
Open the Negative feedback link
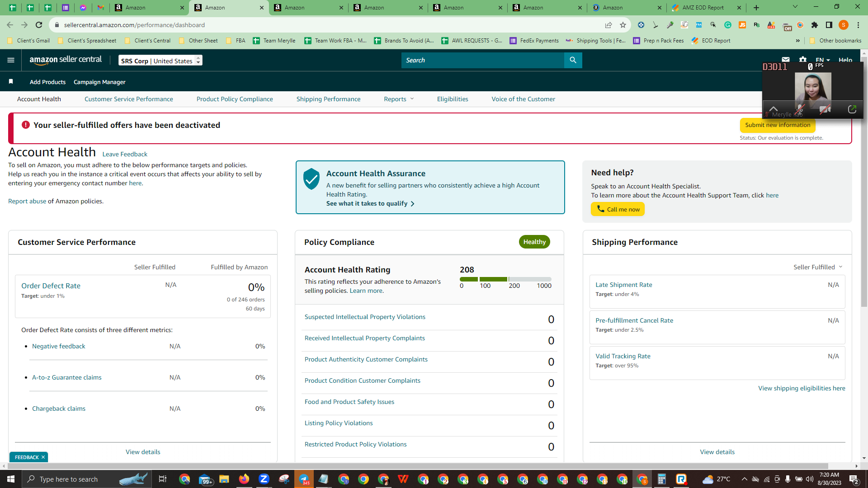(59, 346)
